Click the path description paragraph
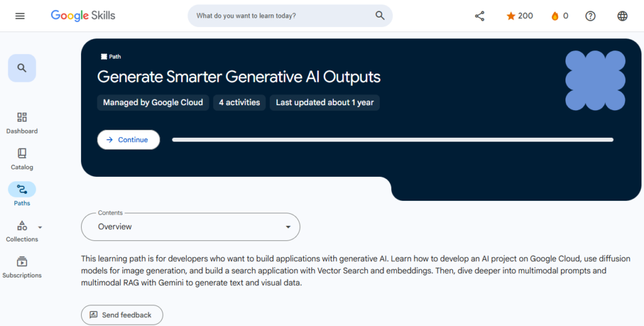Viewport: 644px width, 326px height. tap(355, 271)
